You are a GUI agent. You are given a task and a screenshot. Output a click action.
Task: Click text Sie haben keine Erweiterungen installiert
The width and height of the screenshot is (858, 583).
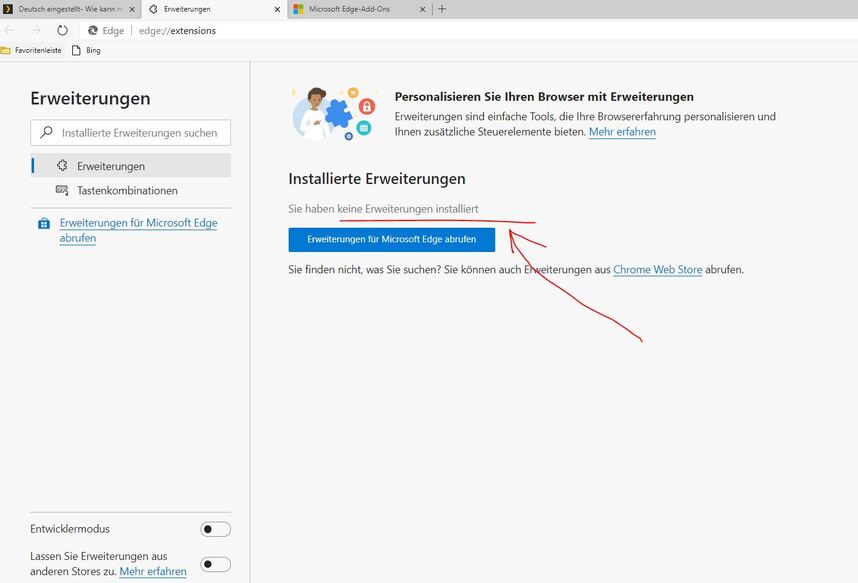coord(383,209)
